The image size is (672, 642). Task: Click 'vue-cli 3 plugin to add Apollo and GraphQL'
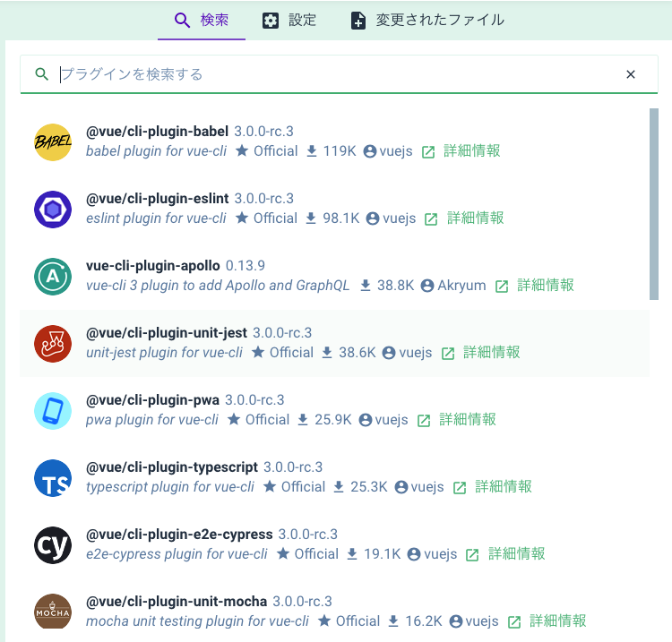(218, 286)
